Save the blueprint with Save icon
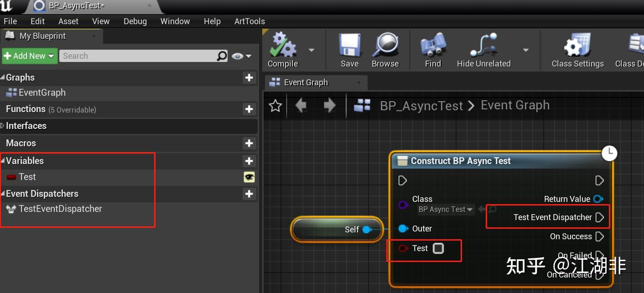Screen dimensions: 644x293 click(x=349, y=46)
